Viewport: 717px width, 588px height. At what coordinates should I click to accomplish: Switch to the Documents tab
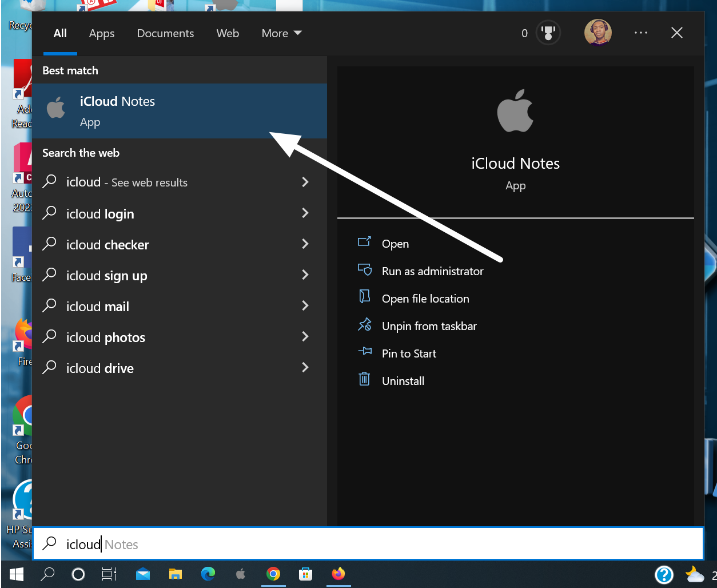click(165, 33)
